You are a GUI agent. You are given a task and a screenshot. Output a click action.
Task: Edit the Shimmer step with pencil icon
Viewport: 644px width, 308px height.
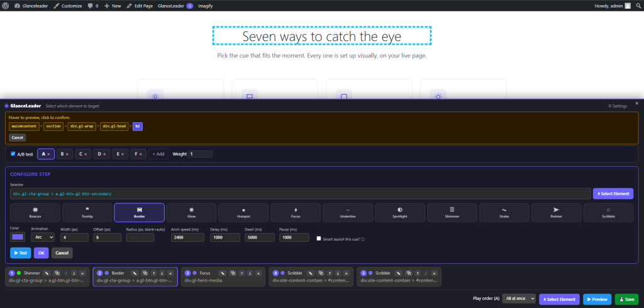(47, 273)
